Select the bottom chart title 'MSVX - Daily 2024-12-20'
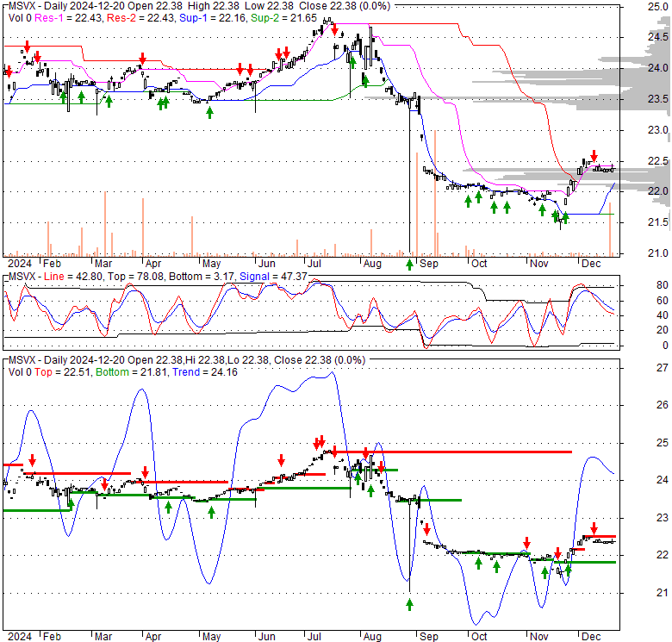Viewport: 672px width, 642px height. tap(66, 360)
